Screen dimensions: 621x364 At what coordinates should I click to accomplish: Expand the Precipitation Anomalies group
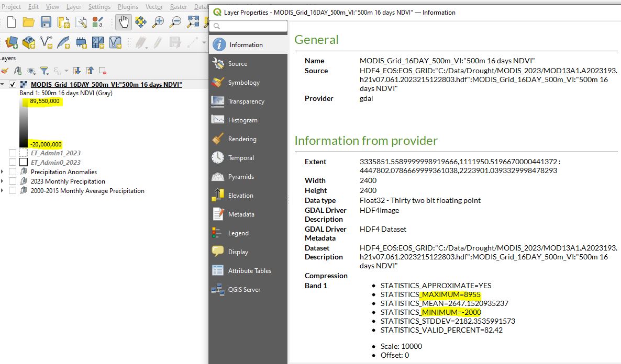pos(3,172)
